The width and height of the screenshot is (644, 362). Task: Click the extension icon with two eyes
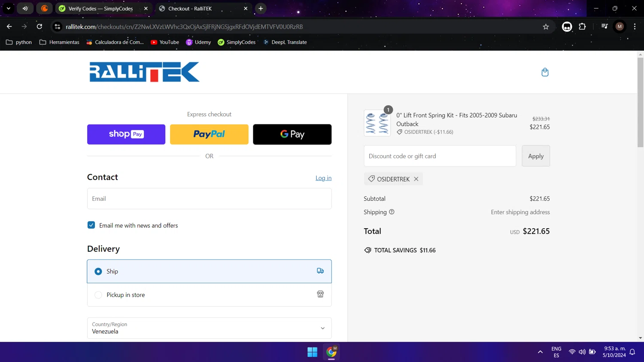567,27
